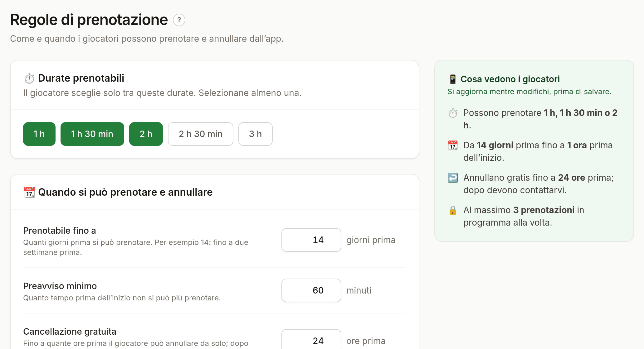Click 'Come e quando i giocatori possono prenotare' subtitle
Screen dimensions: 644x349
tap(147, 39)
